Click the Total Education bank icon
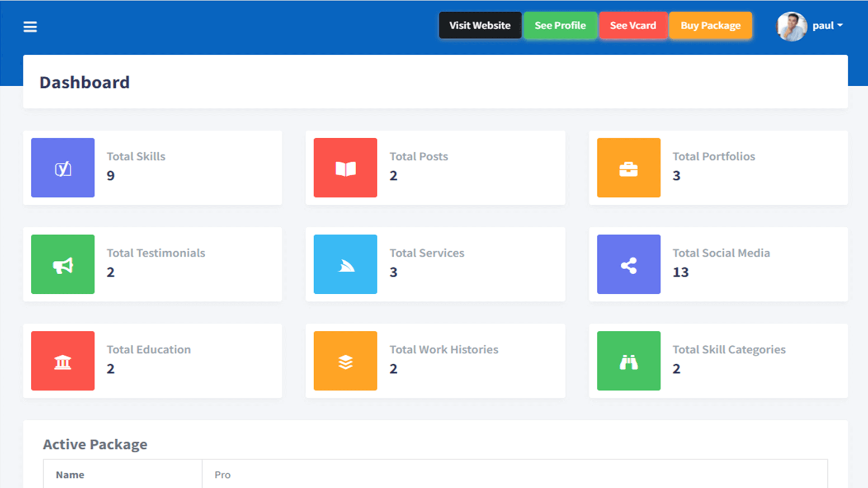This screenshot has height=488, width=868. coord(62,361)
